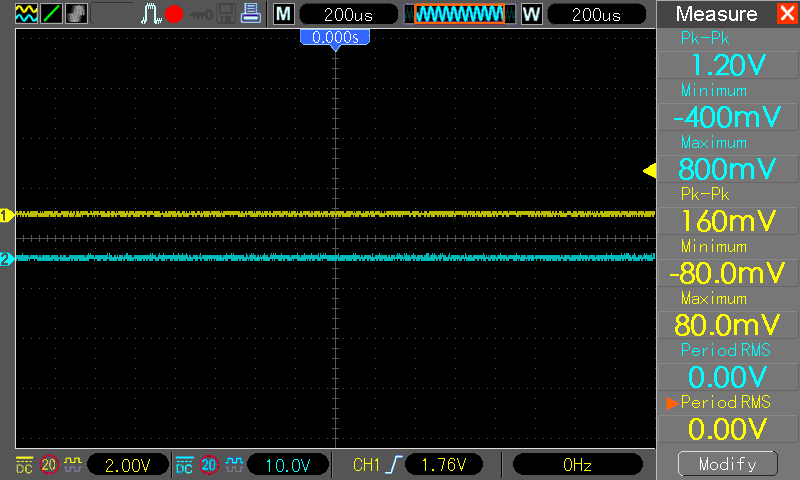
Task: Click the orange arrow beside Period RMS
Action: click(x=672, y=403)
